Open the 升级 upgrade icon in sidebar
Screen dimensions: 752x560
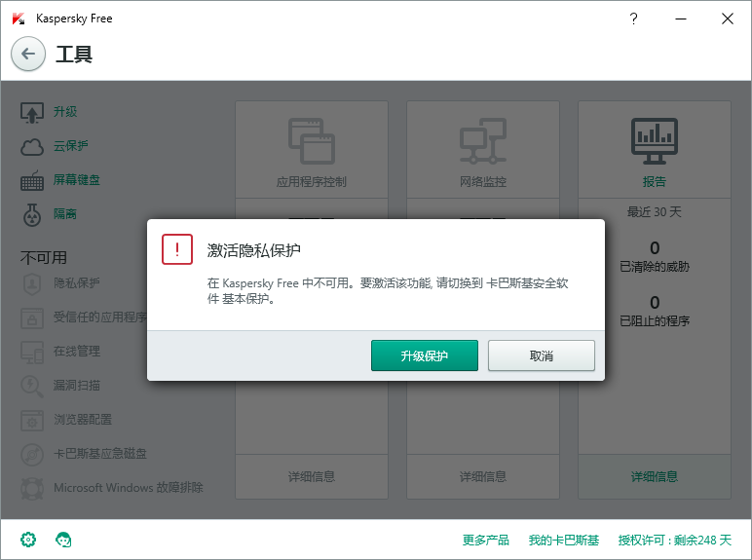point(32,112)
